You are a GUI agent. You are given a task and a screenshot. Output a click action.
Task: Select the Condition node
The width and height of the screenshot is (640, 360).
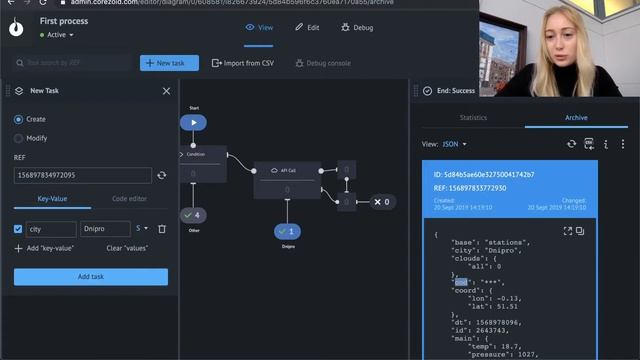pyautogui.click(x=203, y=164)
